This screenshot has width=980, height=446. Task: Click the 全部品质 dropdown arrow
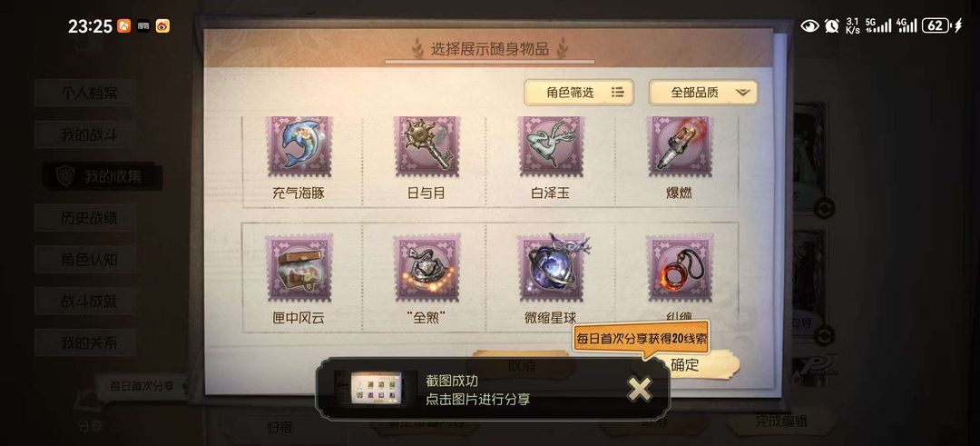pos(742,93)
